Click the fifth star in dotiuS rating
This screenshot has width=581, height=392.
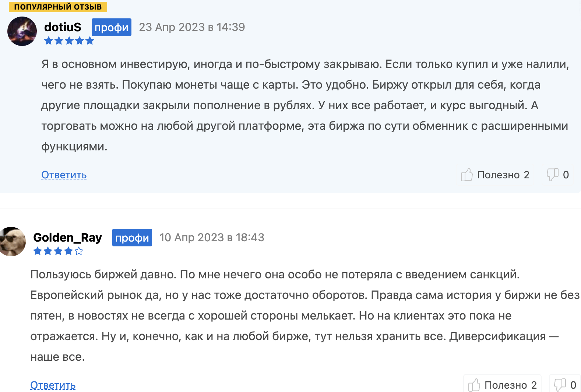[x=89, y=41]
